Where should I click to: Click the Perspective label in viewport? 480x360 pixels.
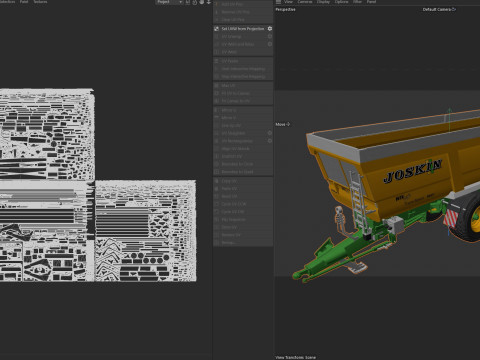click(x=285, y=9)
